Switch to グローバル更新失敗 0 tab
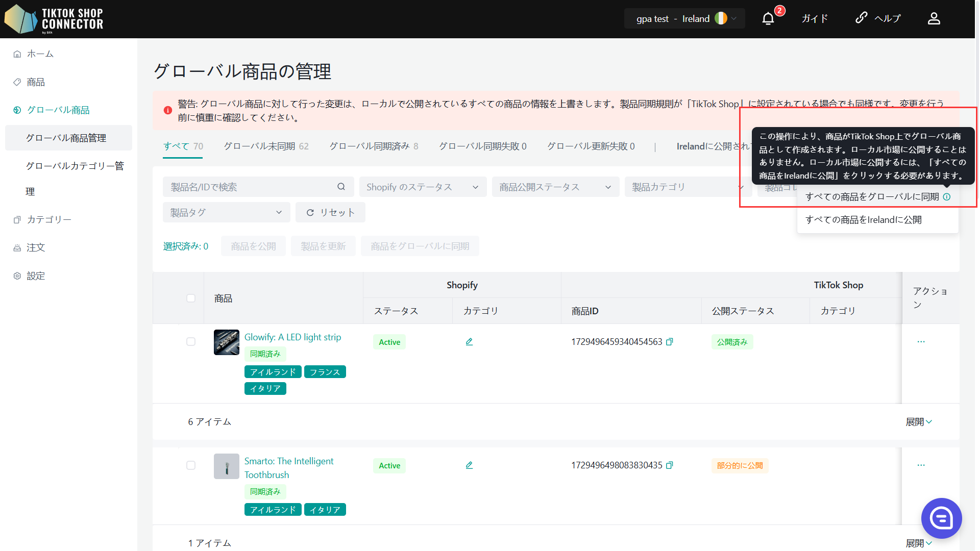Screen dimensions: 980x551 pyautogui.click(x=591, y=146)
